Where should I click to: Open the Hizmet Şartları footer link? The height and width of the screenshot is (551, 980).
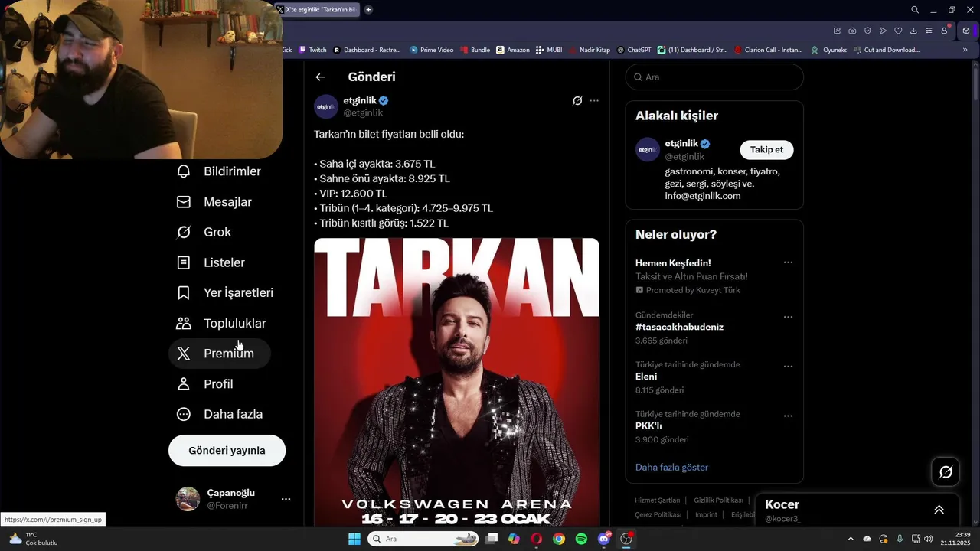point(657,500)
